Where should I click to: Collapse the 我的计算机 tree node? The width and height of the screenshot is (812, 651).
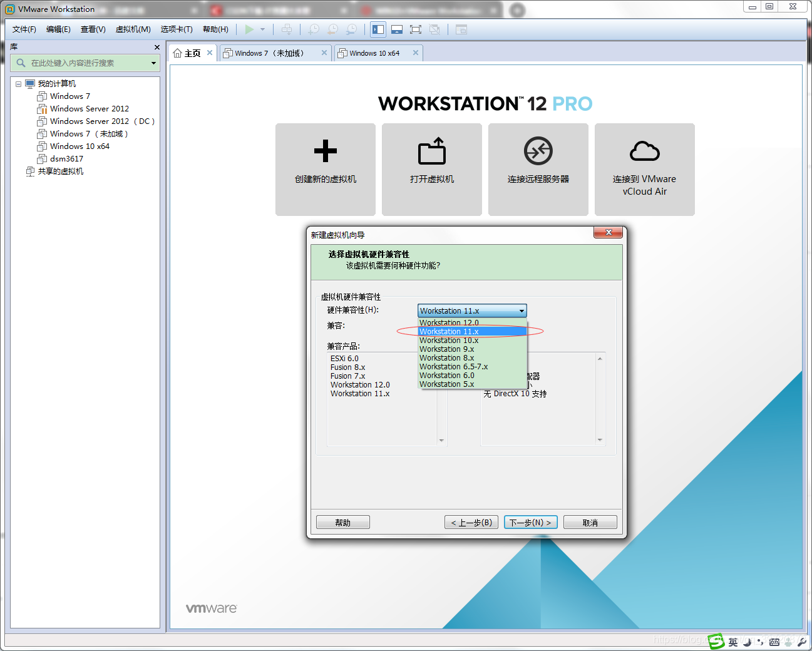tap(18, 84)
